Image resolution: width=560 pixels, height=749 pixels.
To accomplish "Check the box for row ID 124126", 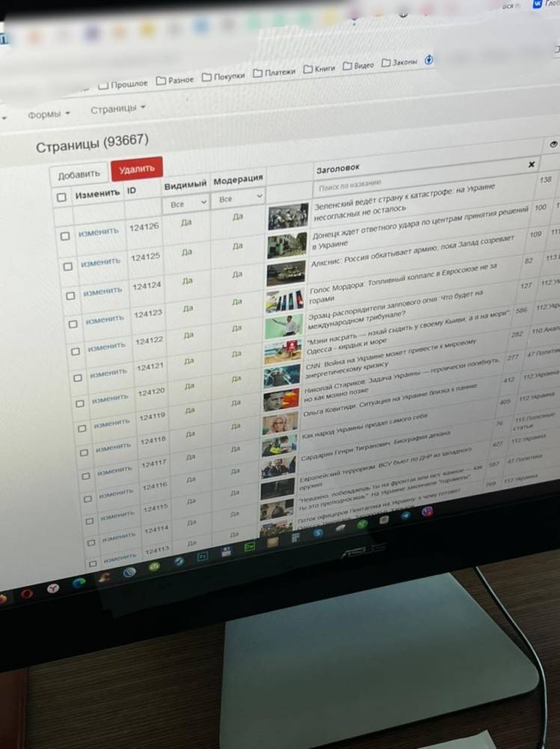I will (x=65, y=236).
